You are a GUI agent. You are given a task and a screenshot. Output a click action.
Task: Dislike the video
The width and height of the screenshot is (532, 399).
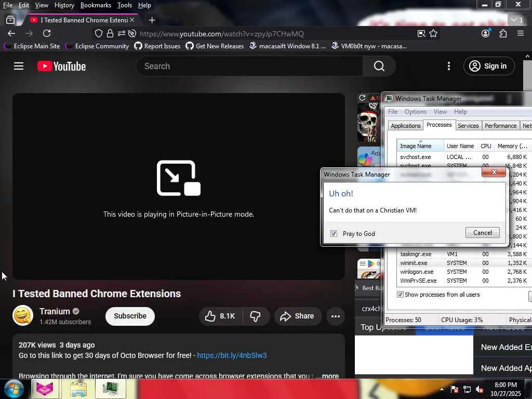click(x=255, y=316)
